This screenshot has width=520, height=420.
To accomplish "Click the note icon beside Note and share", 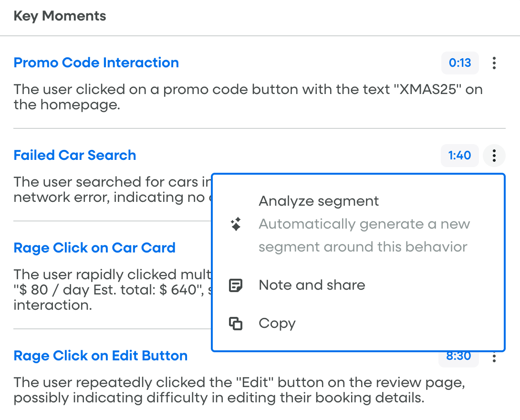I will 236,285.
